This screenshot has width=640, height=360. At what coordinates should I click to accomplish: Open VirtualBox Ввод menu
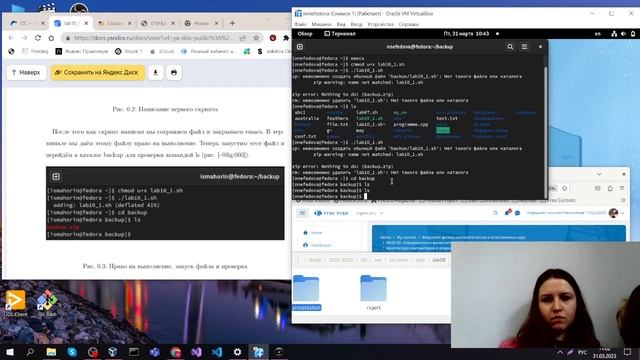(356, 24)
